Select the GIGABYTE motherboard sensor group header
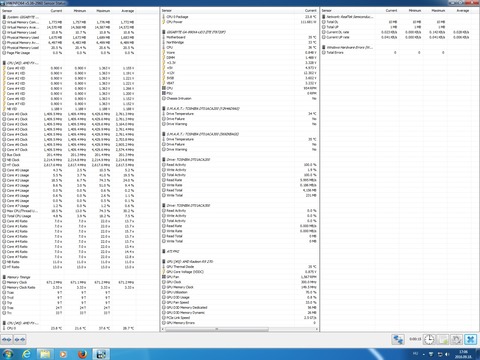Image resolution: width=480 pixels, height=360 pixels. point(196,32)
